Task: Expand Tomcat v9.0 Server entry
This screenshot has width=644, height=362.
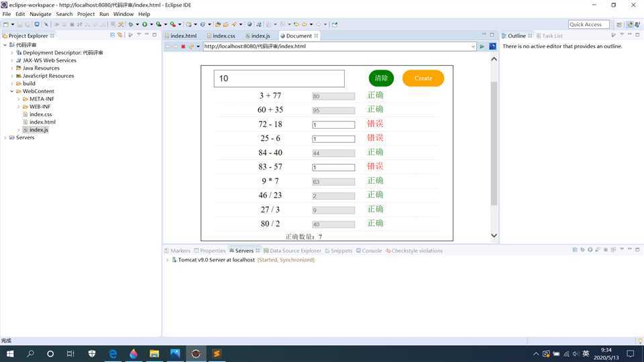Action: tap(167, 260)
